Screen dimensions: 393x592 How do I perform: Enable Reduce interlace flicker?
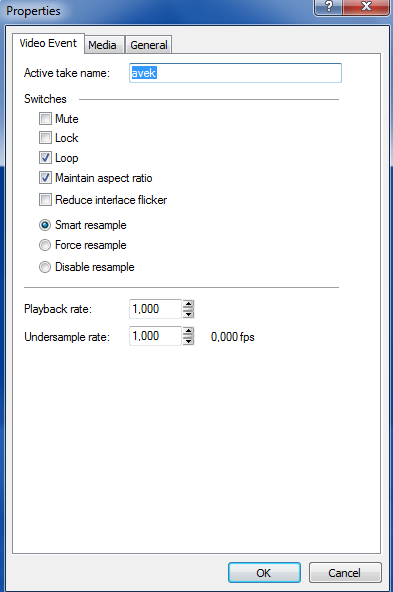tap(45, 200)
